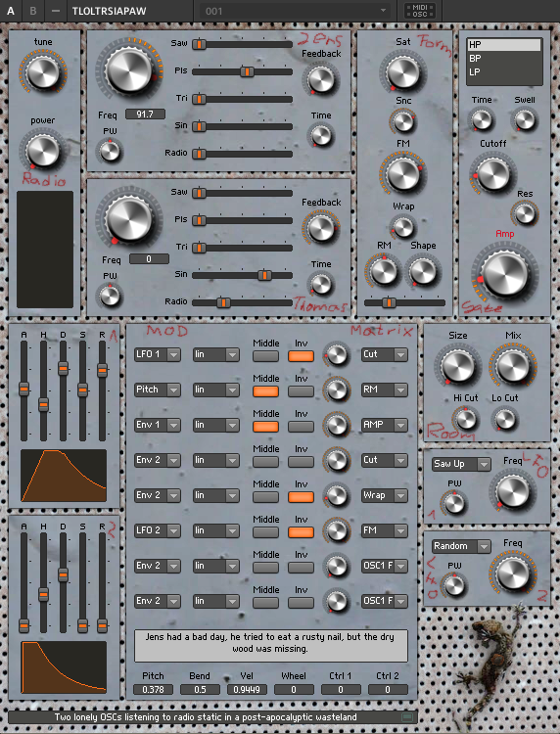560x734 pixels.
Task: Click the Amp knob in the Gate section
Action: [505, 273]
